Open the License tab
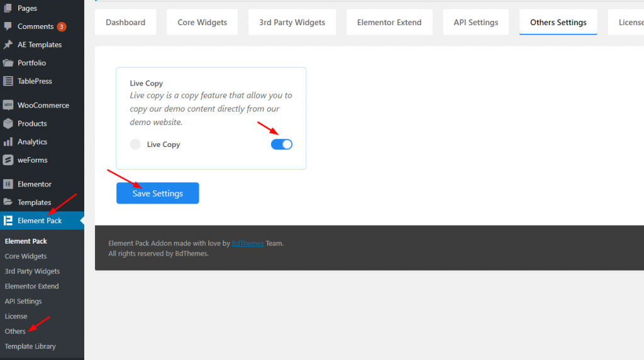 [x=626, y=22]
